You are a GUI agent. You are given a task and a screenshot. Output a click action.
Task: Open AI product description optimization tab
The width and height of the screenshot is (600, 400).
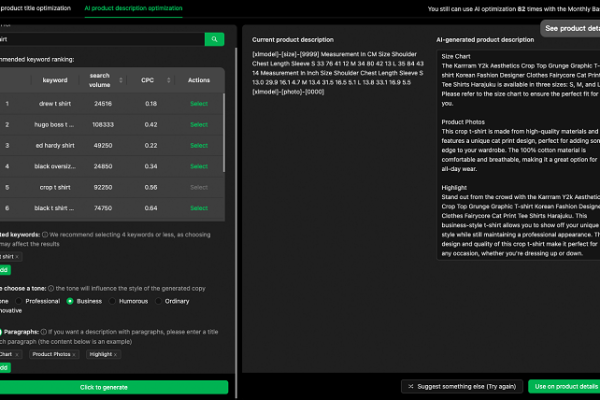pyautogui.click(x=134, y=8)
